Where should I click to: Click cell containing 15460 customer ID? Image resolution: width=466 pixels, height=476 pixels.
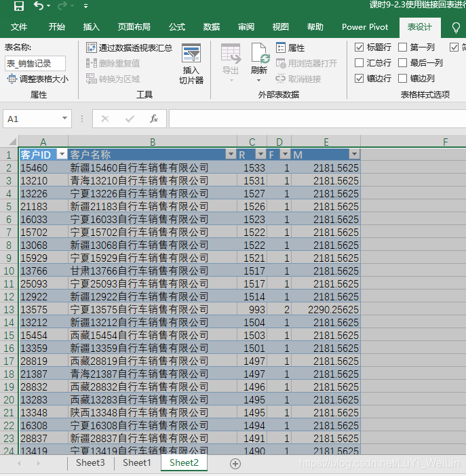(43, 168)
